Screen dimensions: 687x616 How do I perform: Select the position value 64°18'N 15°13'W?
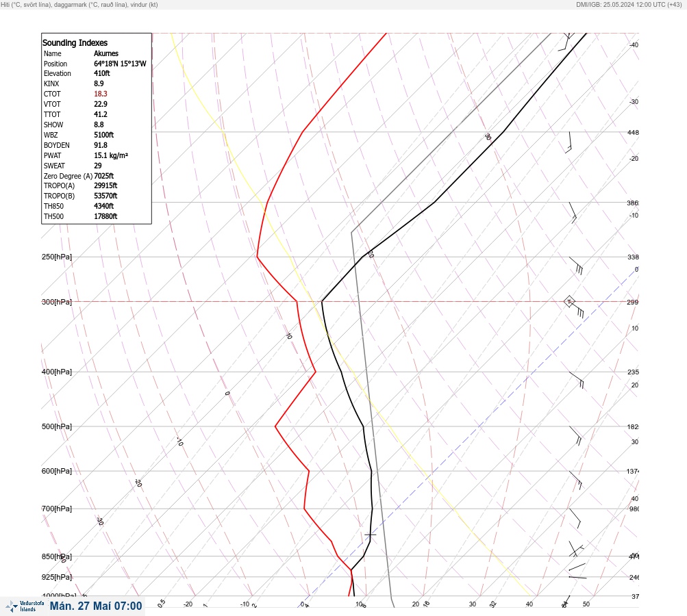click(120, 64)
